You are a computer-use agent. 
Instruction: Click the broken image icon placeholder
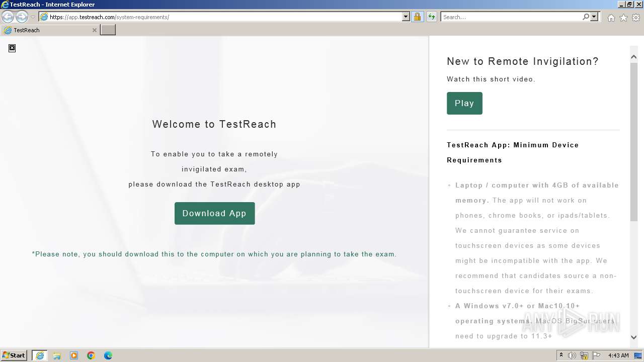click(x=12, y=48)
